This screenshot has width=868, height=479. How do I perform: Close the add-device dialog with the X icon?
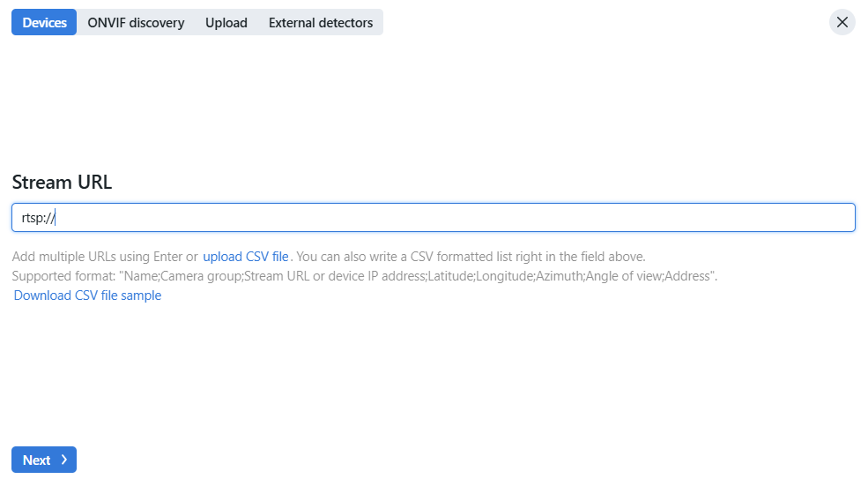(x=842, y=22)
